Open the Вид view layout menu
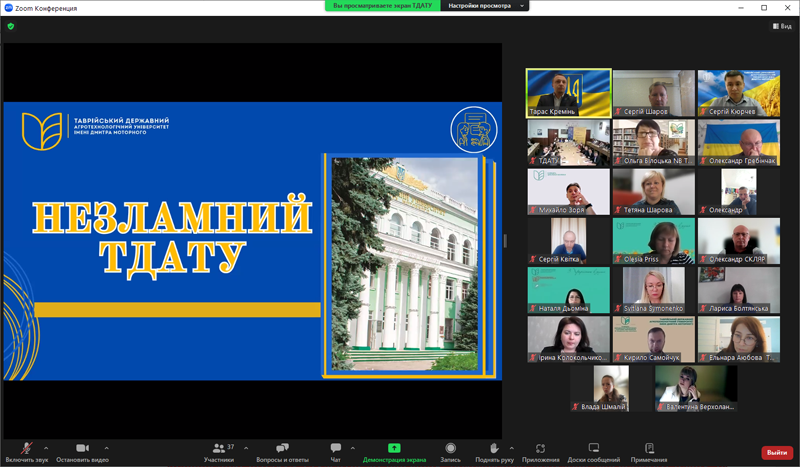Image resolution: width=800 pixels, height=467 pixels. coord(782,26)
